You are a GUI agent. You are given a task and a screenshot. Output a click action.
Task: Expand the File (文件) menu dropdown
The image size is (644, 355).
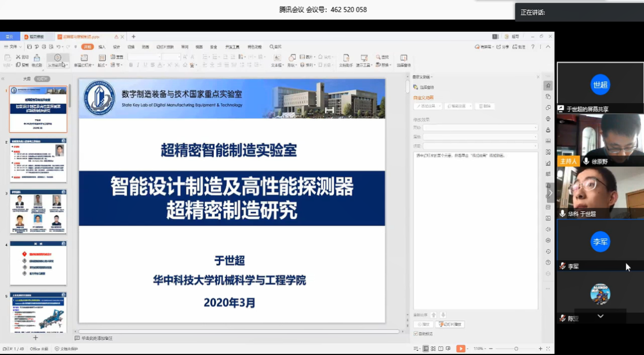coord(13,46)
